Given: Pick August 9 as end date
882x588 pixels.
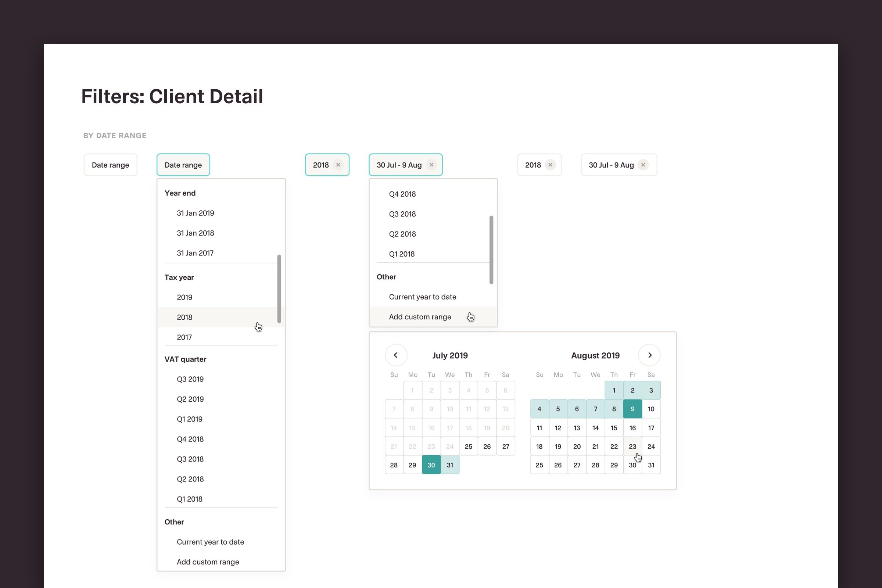Looking at the screenshot, I should 632,409.
